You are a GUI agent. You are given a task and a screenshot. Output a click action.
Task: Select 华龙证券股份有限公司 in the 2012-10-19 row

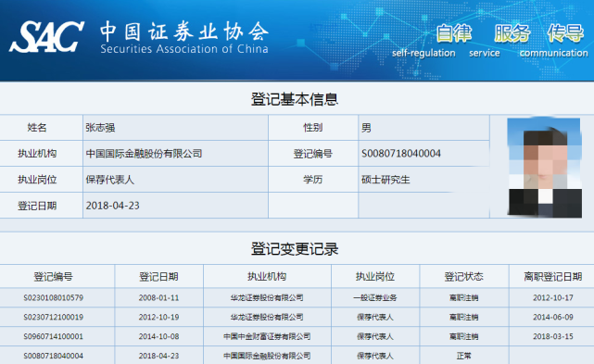267,317
